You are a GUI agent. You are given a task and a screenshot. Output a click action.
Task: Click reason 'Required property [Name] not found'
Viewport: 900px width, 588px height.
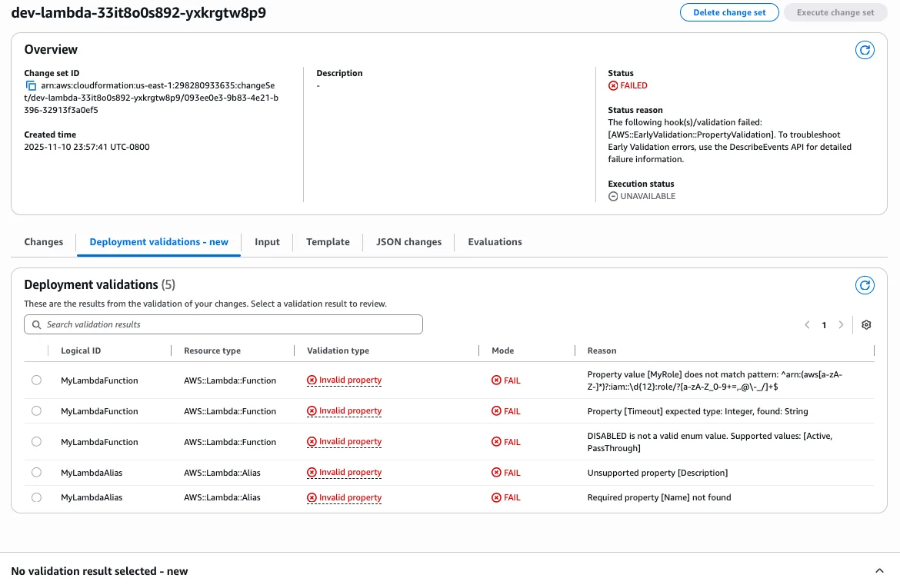point(659,497)
